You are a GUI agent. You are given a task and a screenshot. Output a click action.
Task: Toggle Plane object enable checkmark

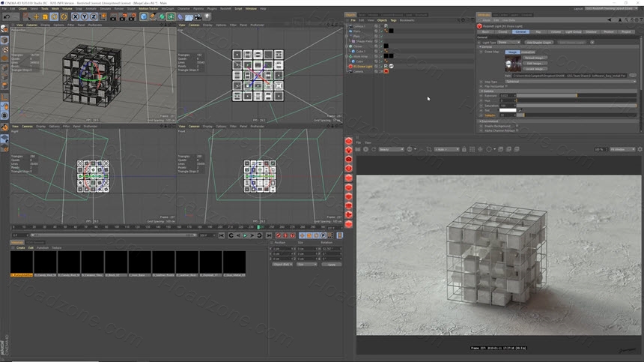(x=380, y=31)
